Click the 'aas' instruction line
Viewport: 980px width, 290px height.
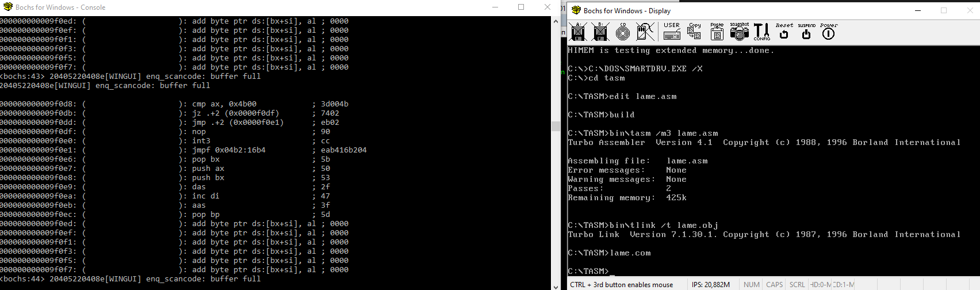point(165,205)
